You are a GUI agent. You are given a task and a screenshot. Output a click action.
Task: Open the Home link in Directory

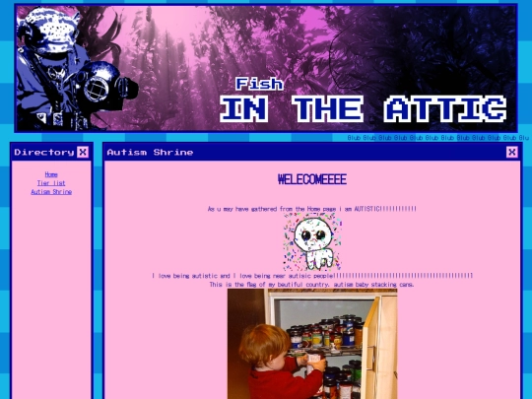click(x=51, y=174)
